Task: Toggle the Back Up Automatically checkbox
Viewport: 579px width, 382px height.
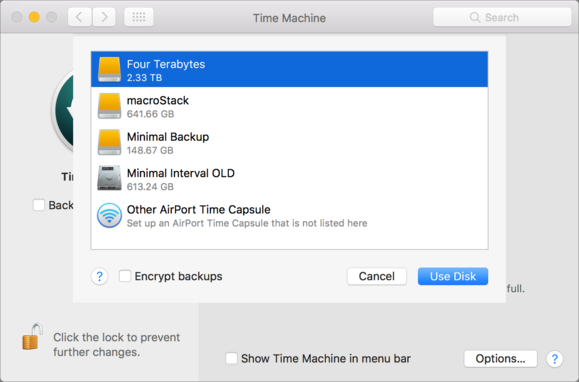Action: click(x=39, y=205)
